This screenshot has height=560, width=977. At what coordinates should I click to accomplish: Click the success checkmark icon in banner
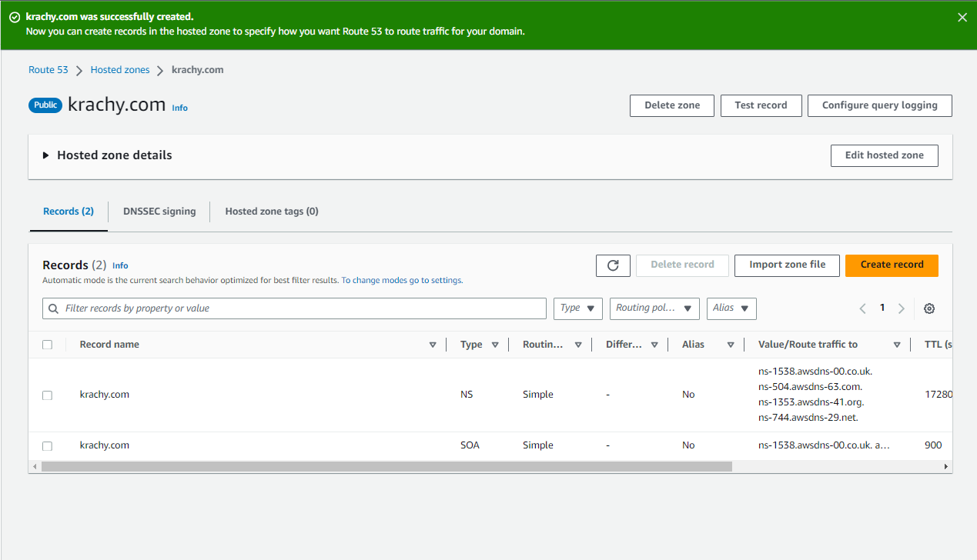[x=15, y=17]
